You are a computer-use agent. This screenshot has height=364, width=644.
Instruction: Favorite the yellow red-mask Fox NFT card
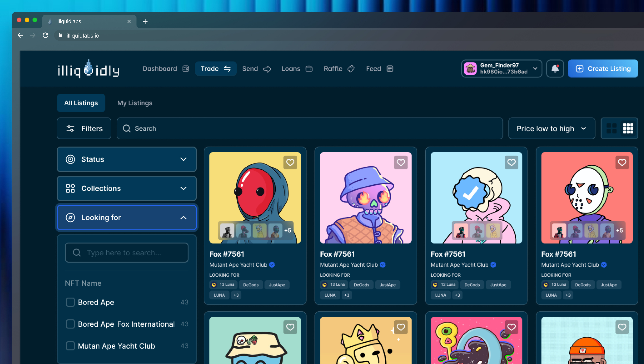pos(290,162)
